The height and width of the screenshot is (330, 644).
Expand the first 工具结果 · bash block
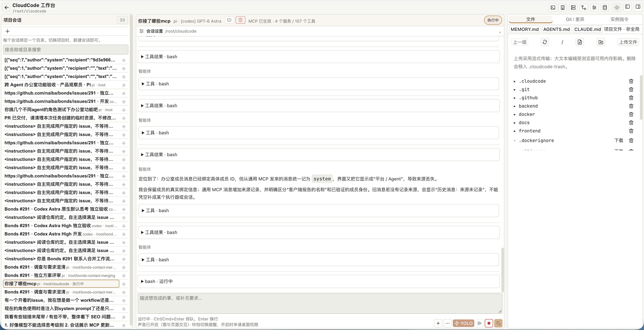(x=318, y=57)
